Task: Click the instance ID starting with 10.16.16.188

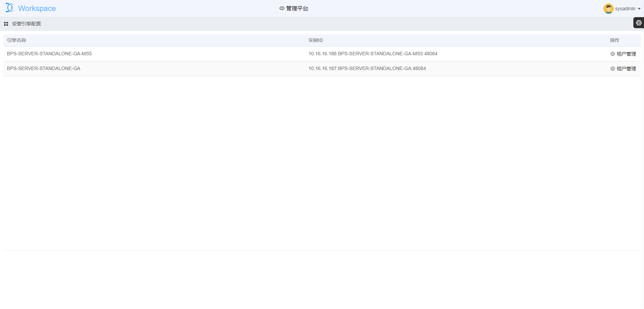Action: pyautogui.click(x=373, y=54)
